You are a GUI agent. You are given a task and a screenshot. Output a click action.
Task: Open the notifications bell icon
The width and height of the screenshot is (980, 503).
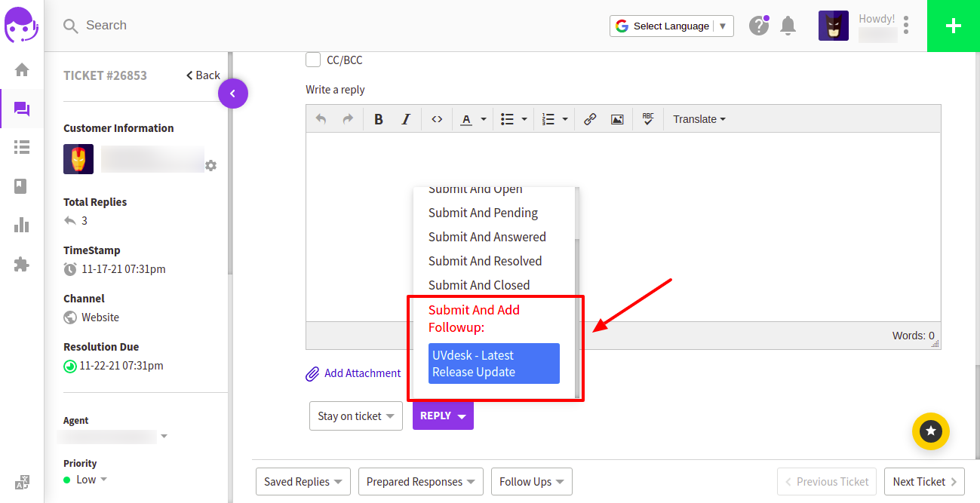788,26
